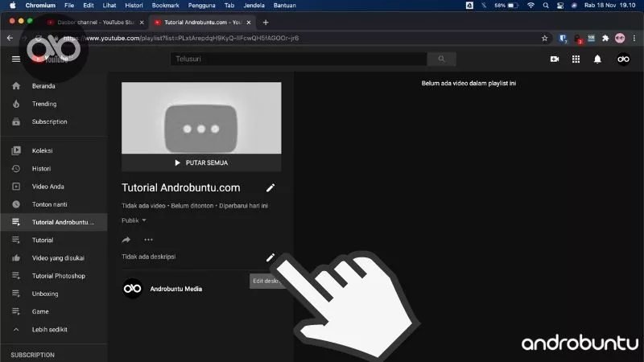Open the Tutorial playlist in sidebar
The width and height of the screenshot is (644, 362).
(54, 240)
